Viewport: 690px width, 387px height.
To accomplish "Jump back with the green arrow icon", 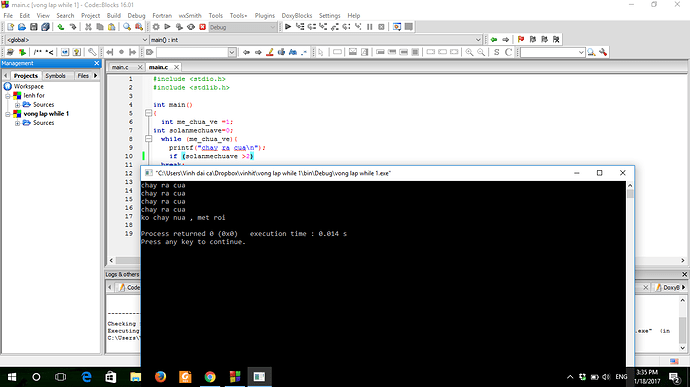I will pyautogui.click(x=494, y=40).
